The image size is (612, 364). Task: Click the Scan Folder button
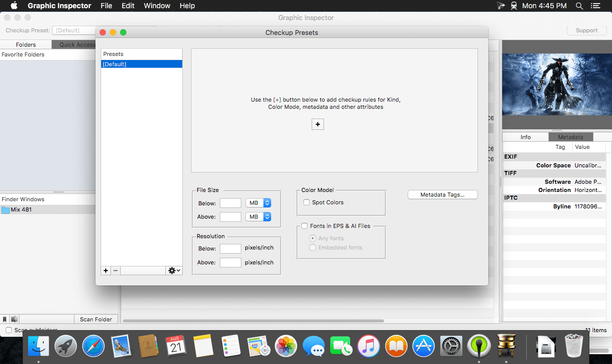tap(96, 319)
